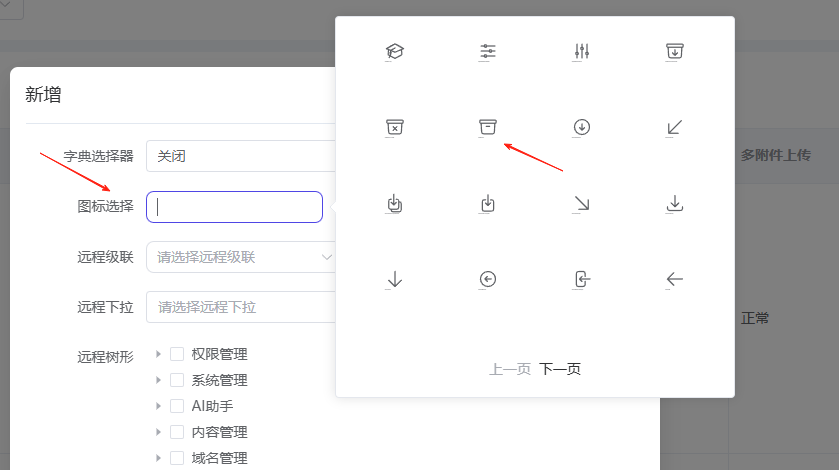Pick the plain archive box icon

(487, 127)
